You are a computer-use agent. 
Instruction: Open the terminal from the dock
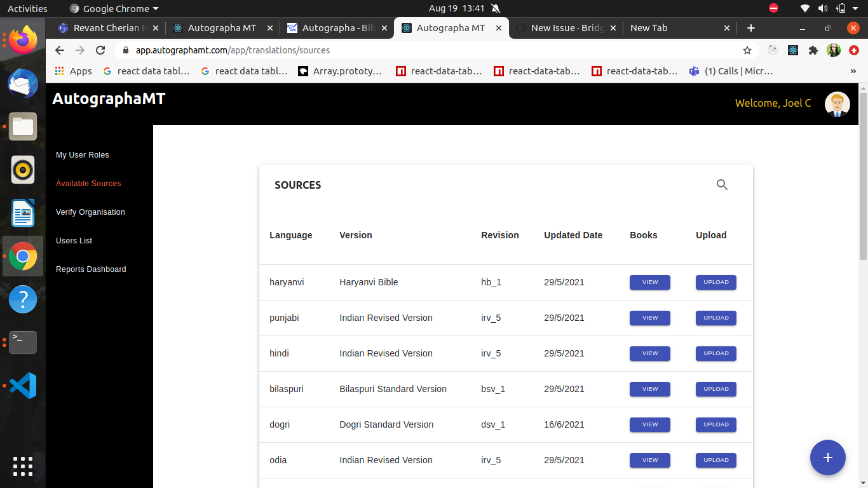click(23, 342)
